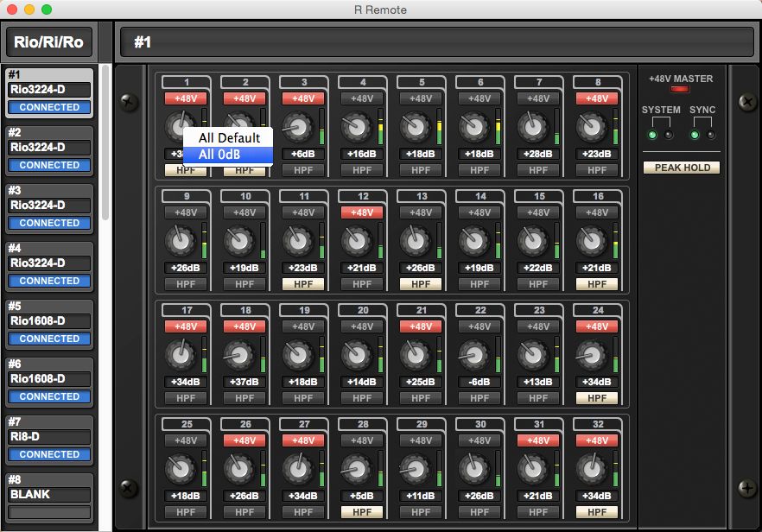Click the green SYSTEM status indicator
Screen dimensions: 762x532
click(x=652, y=135)
